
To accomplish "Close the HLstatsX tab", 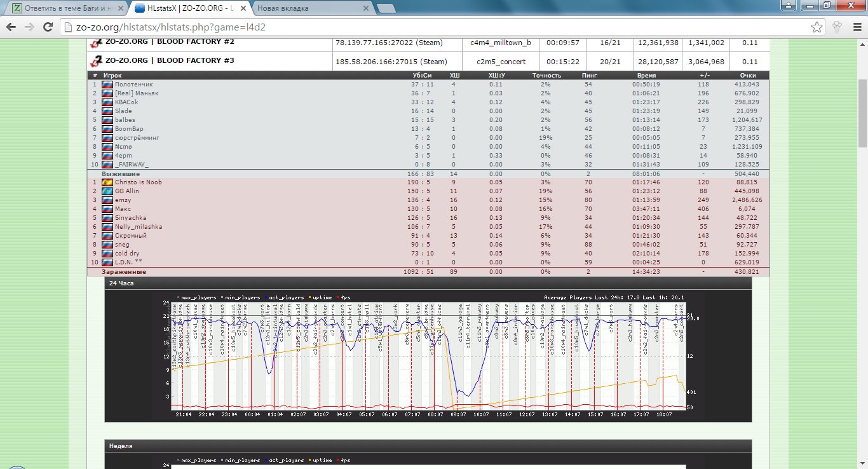I will 245,8.
